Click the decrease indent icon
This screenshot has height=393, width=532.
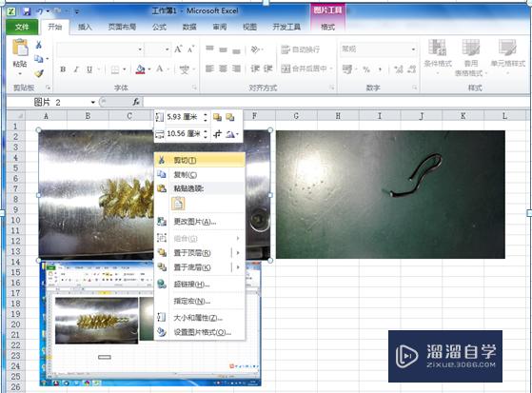tap(255, 69)
